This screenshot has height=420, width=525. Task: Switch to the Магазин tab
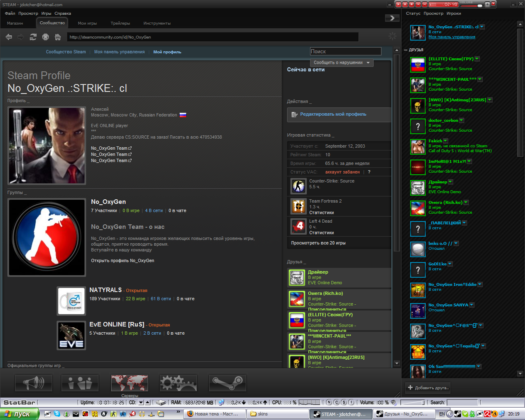tap(15, 23)
